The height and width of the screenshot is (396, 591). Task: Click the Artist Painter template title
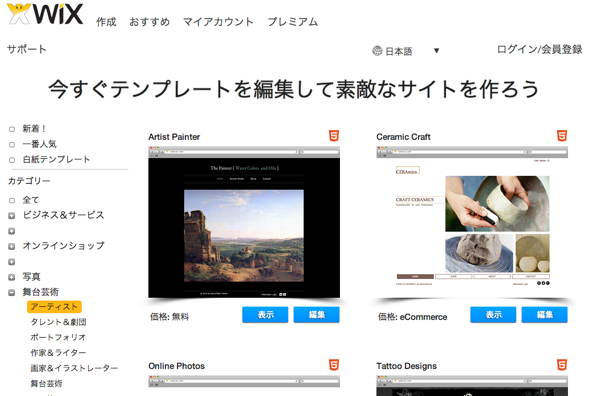174,137
